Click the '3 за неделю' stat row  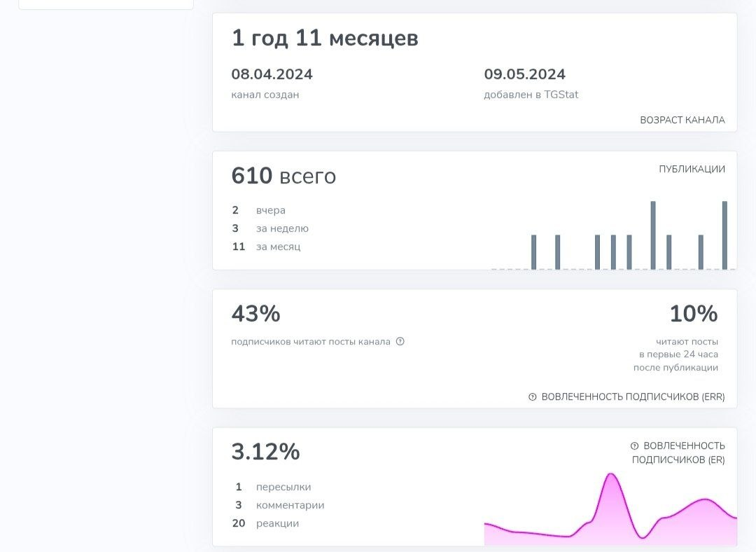(x=269, y=228)
